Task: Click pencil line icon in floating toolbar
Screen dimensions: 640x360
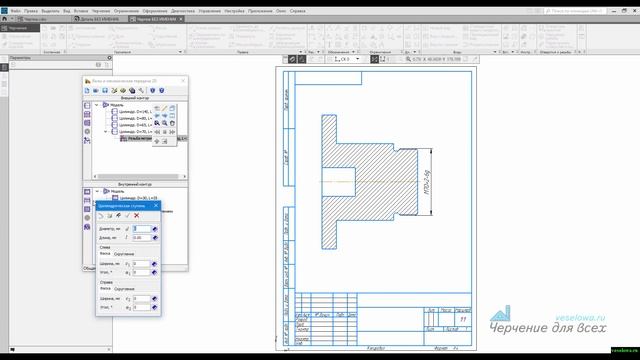Action: click(x=164, y=108)
